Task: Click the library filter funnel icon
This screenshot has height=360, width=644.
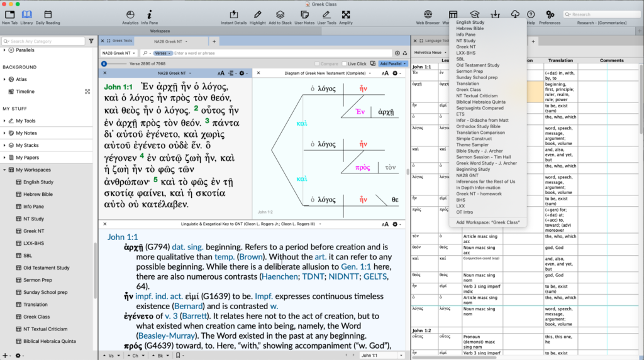Action: click(x=91, y=41)
